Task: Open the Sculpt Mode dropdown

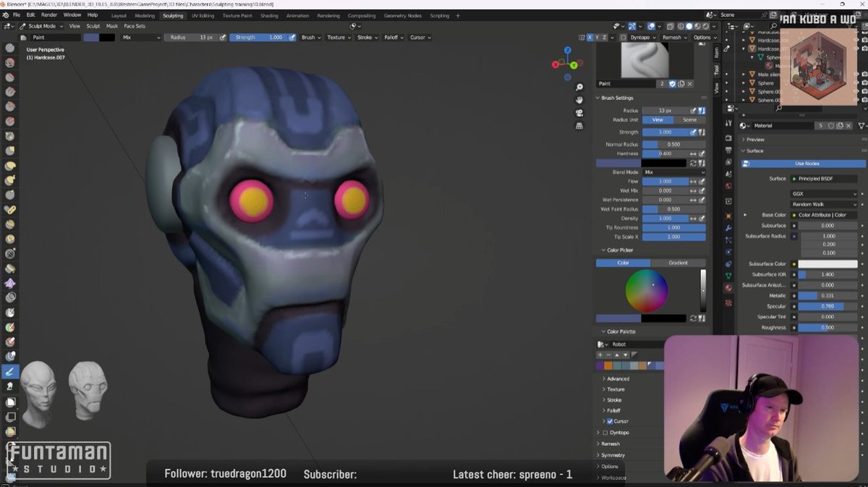Action: [41, 26]
